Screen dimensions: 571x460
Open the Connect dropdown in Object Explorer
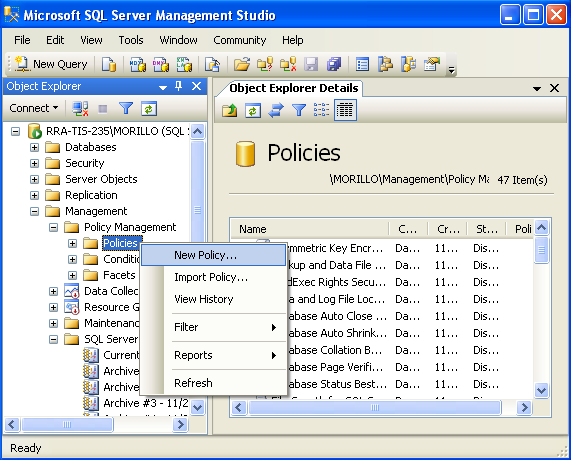click(34, 108)
